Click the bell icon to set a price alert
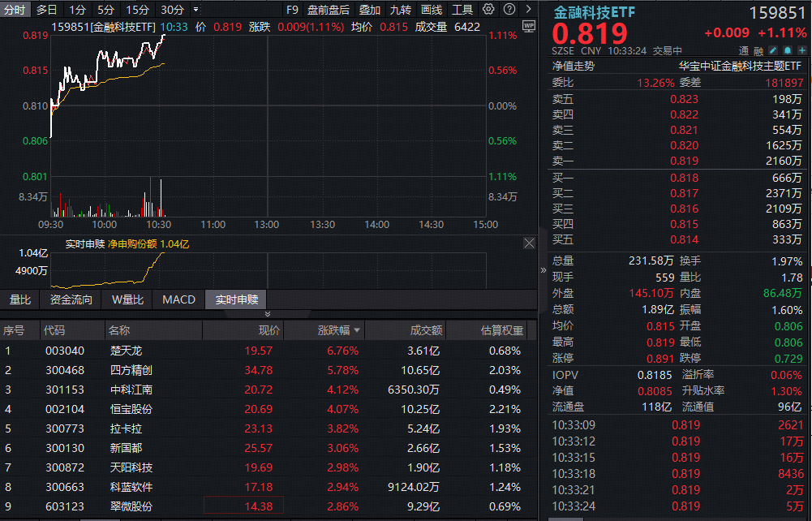Screen dimensions: 812x521 [787, 50]
